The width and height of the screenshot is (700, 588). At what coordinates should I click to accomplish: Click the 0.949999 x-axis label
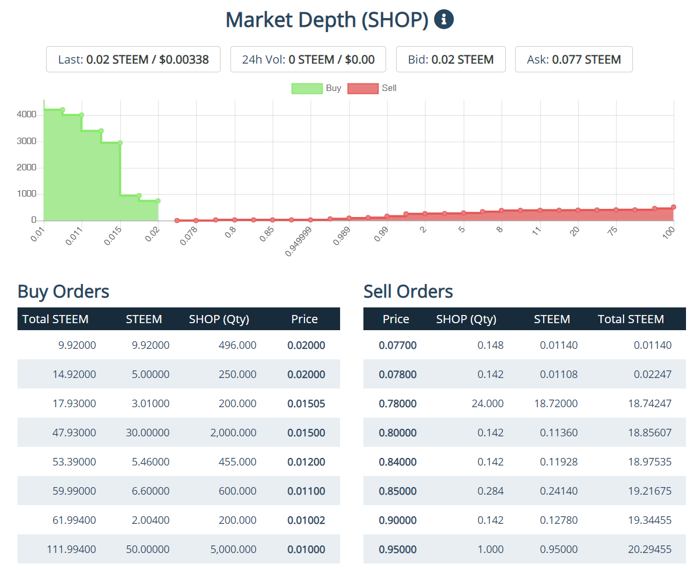pos(299,242)
